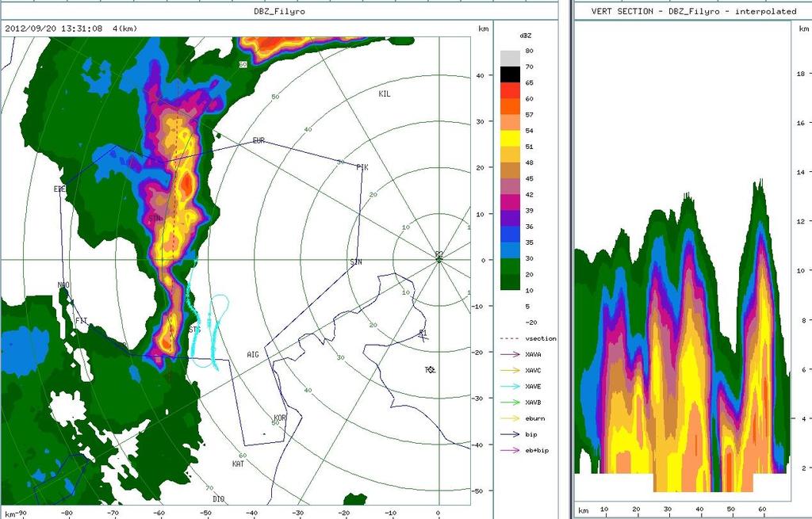This screenshot has width=812, height=519.
Task: Select the STN label inside the storm cell
Action: pyautogui.click(x=155, y=219)
